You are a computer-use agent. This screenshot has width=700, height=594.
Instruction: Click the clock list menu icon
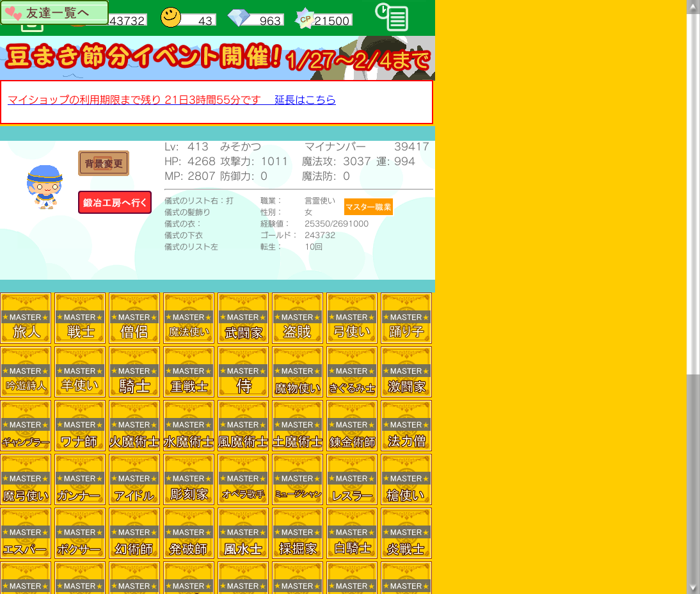pyautogui.click(x=392, y=17)
